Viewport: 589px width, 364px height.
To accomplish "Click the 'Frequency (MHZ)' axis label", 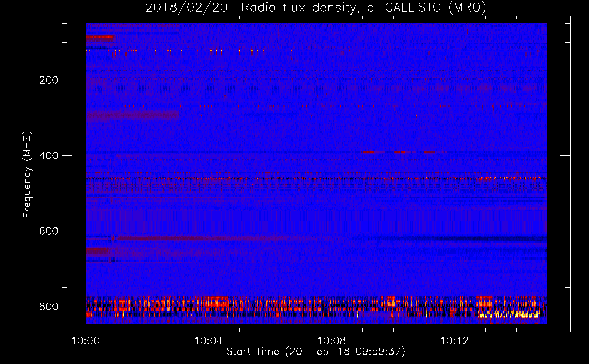I will click(27, 175).
